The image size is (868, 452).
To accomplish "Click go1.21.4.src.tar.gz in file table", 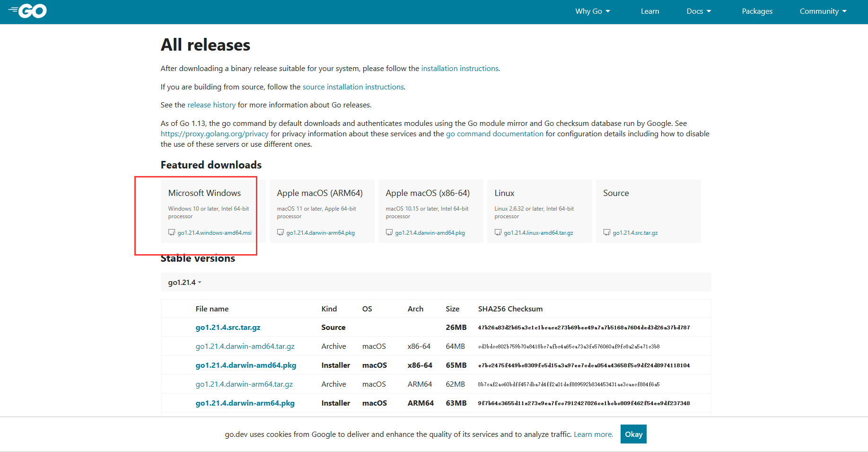I will tap(228, 328).
